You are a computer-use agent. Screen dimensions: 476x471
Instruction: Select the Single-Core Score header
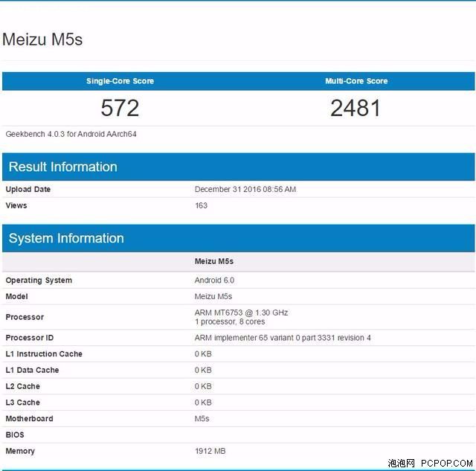click(x=120, y=81)
